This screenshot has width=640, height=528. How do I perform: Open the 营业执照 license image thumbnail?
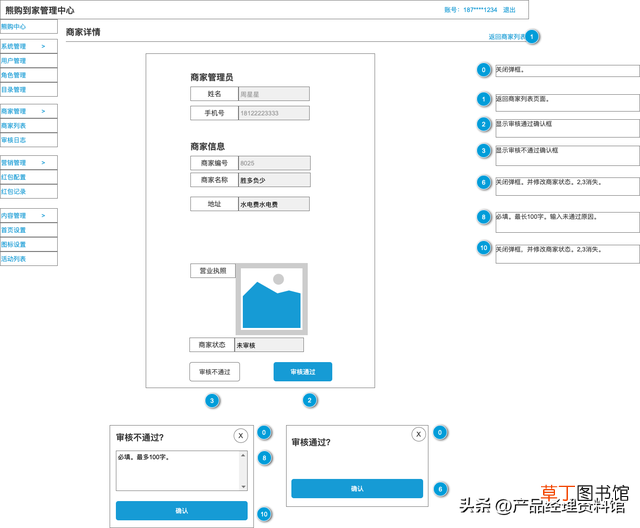(271, 299)
